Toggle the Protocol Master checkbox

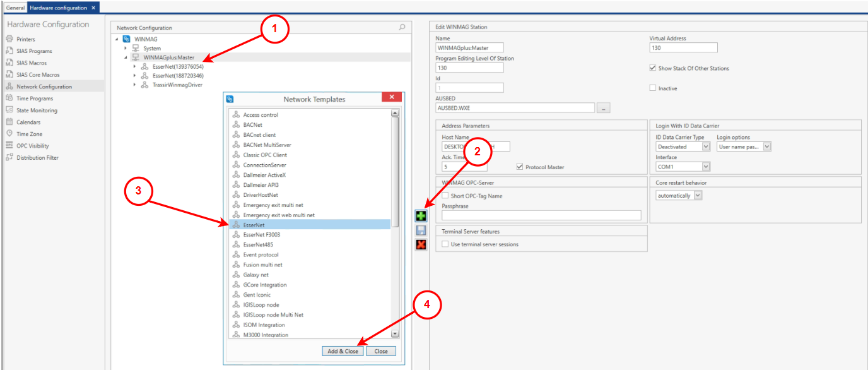coord(520,167)
